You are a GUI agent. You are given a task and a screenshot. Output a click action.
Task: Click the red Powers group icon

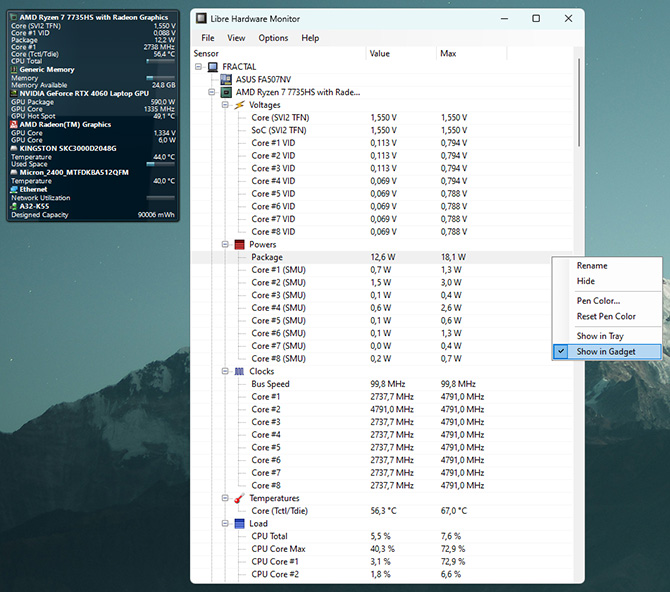[x=239, y=244]
